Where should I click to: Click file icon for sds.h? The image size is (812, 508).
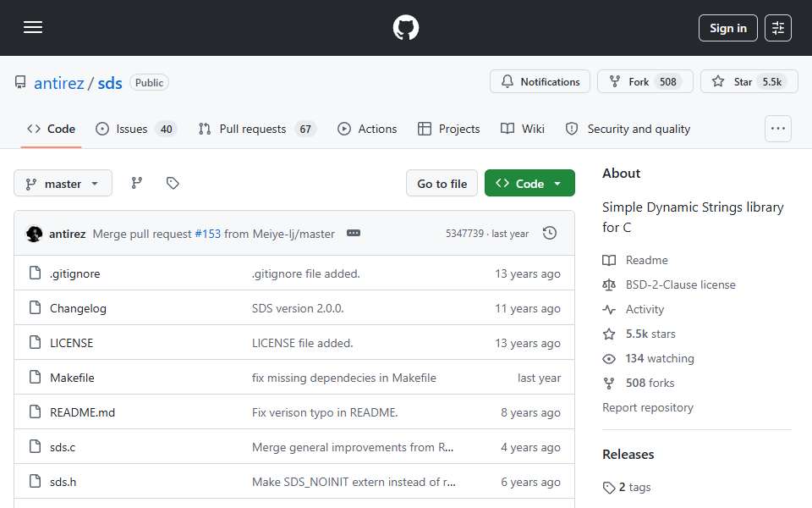pos(35,481)
